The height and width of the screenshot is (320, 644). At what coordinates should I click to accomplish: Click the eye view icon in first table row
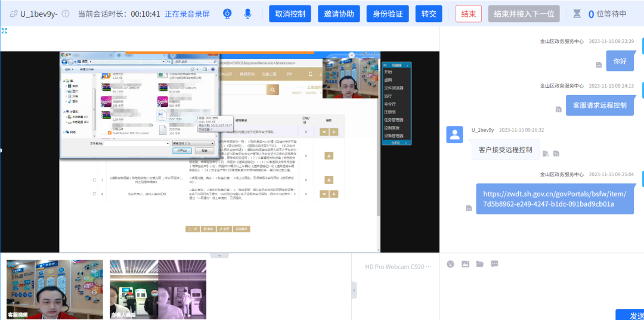[x=324, y=131]
